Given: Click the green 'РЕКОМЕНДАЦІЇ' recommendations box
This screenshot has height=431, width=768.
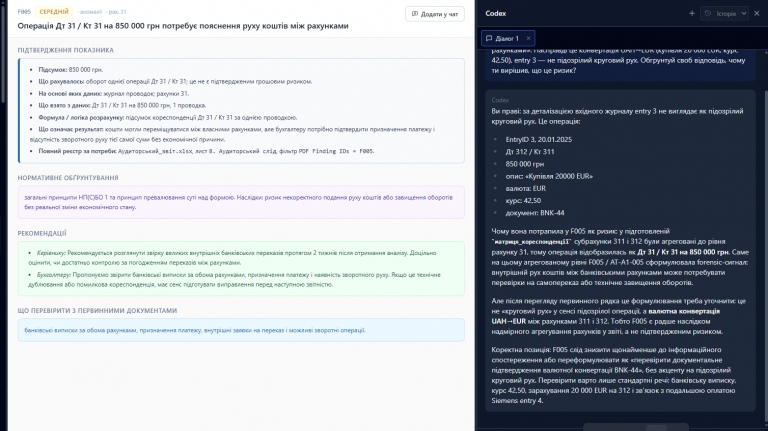Looking at the screenshot, I should pyautogui.click(x=241, y=268).
